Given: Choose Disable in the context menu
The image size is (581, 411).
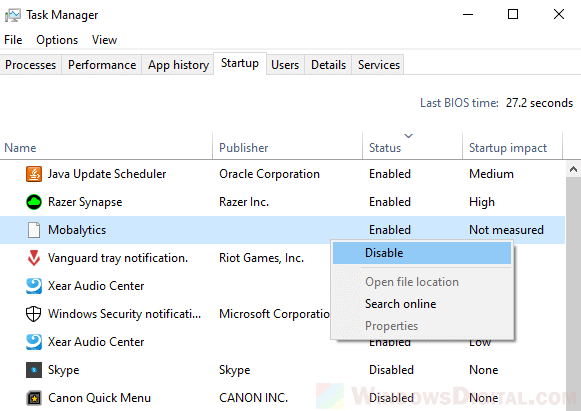Looking at the screenshot, I should 422,253.
